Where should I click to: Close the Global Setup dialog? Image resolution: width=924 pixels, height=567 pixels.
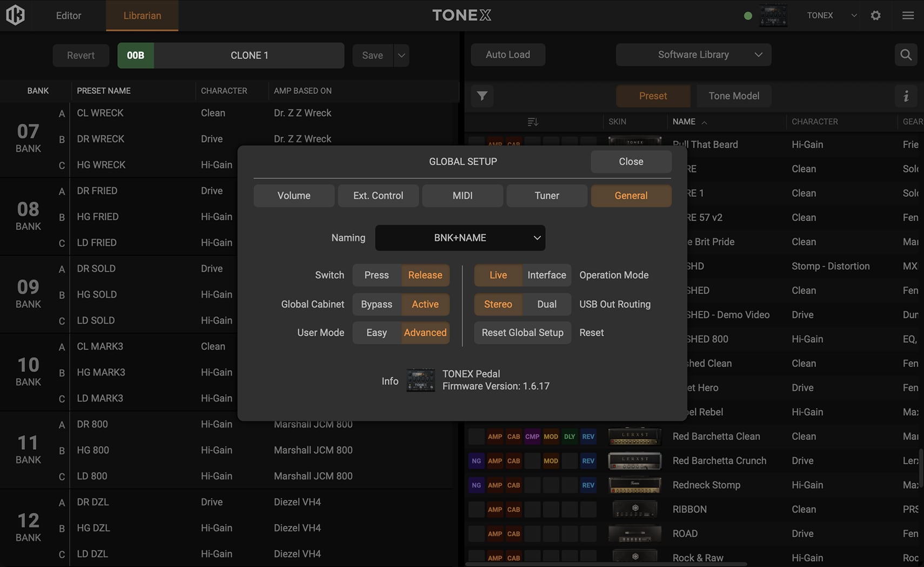[x=631, y=162]
